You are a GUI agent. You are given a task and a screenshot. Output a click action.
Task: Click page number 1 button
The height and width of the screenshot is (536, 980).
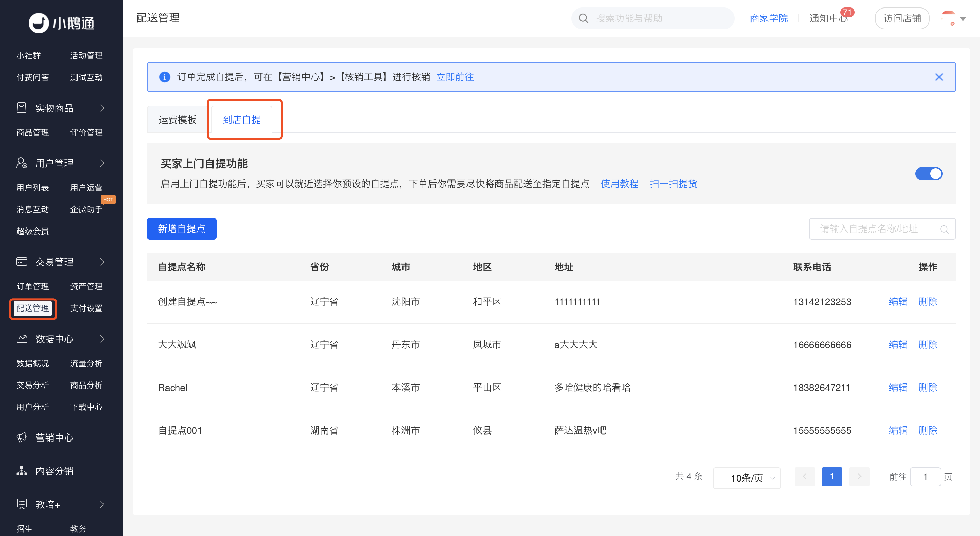tap(832, 476)
